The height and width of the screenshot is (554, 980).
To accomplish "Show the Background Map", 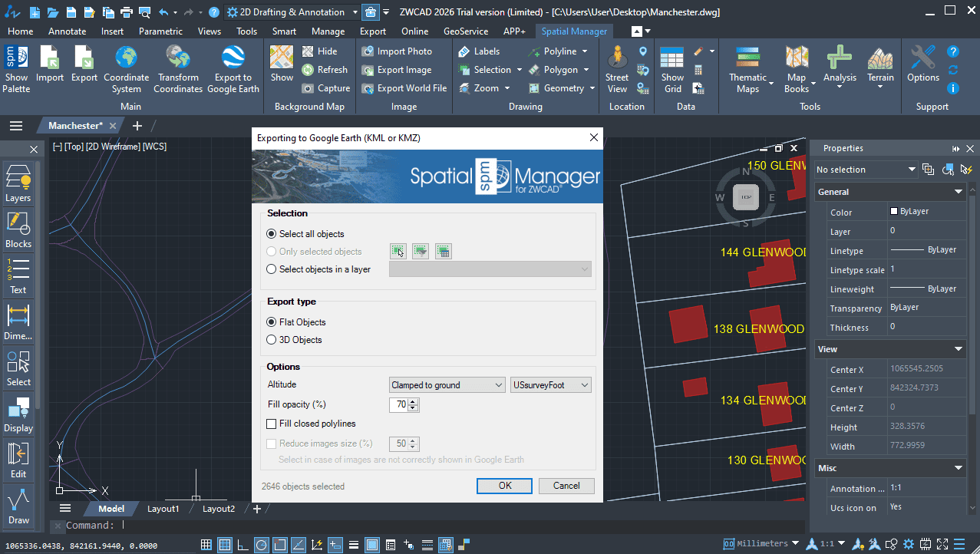I will (x=282, y=64).
